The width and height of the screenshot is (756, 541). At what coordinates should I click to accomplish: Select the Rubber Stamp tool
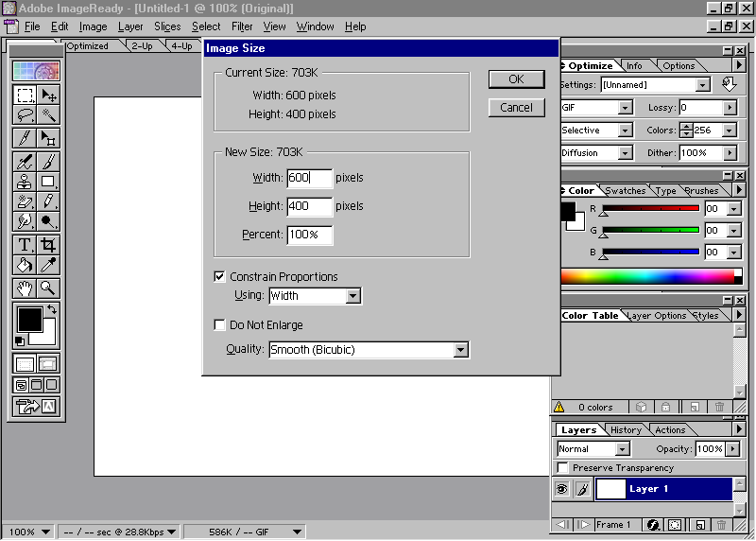coord(25,182)
